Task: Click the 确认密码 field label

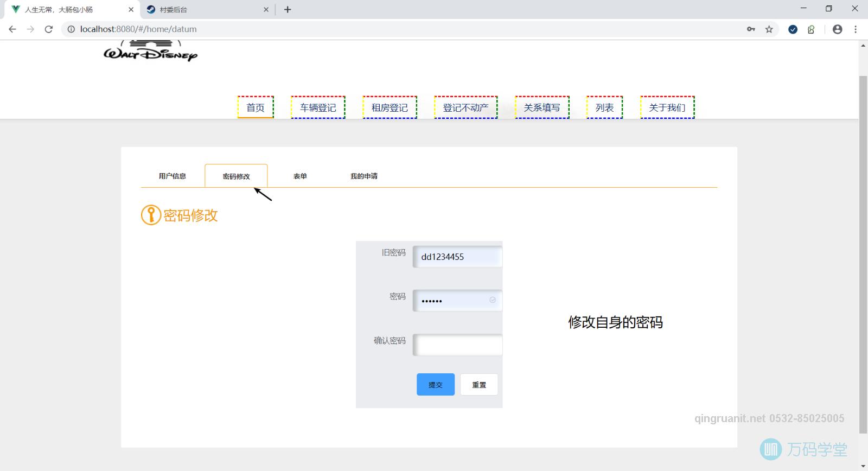Action: tap(390, 340)
